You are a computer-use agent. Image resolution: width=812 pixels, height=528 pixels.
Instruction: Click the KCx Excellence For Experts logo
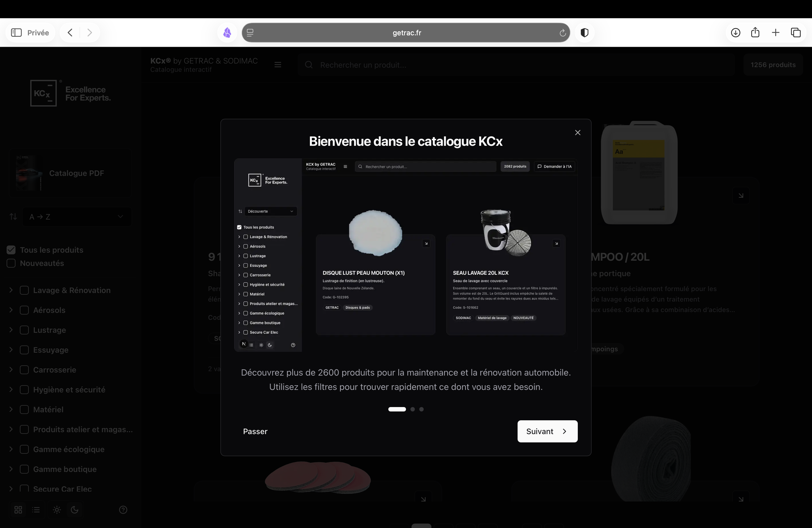click(71, 93)
